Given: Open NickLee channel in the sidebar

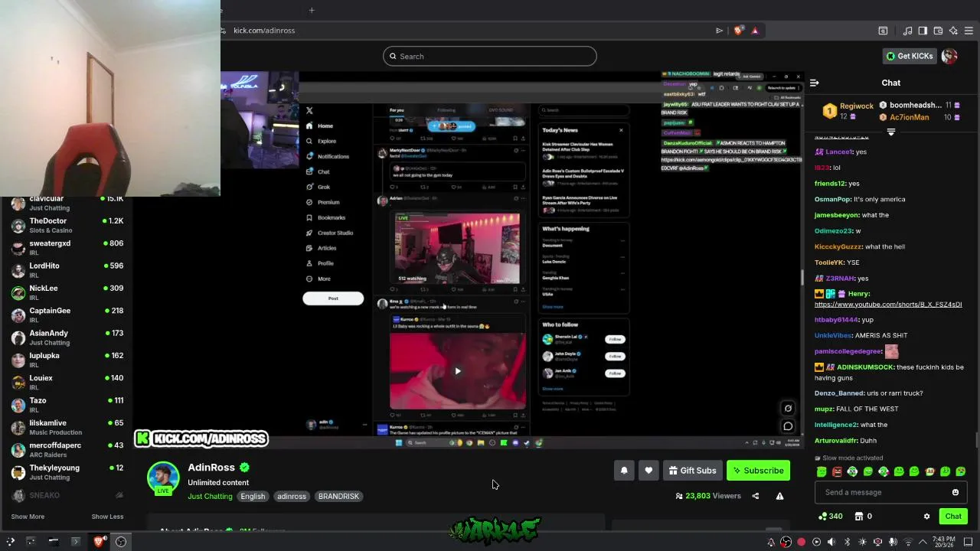Looking at the screenshot, I should pyautogui.click(x=67, y=292).
